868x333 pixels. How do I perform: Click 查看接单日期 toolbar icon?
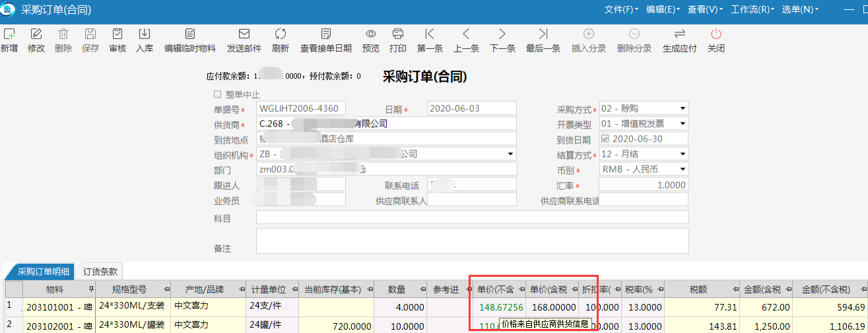(326, 34)
